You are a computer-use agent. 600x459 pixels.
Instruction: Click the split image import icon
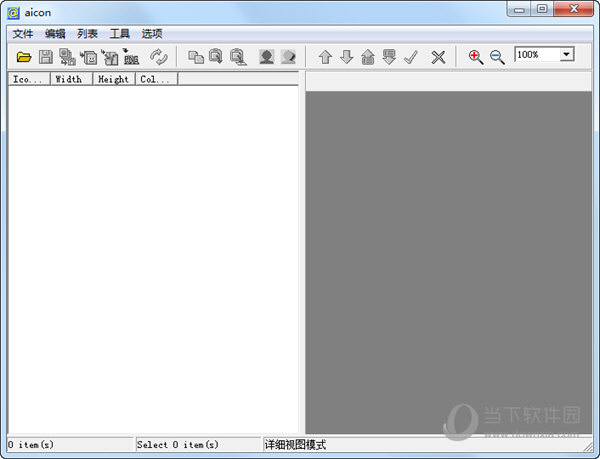click(x=110, y=57)
